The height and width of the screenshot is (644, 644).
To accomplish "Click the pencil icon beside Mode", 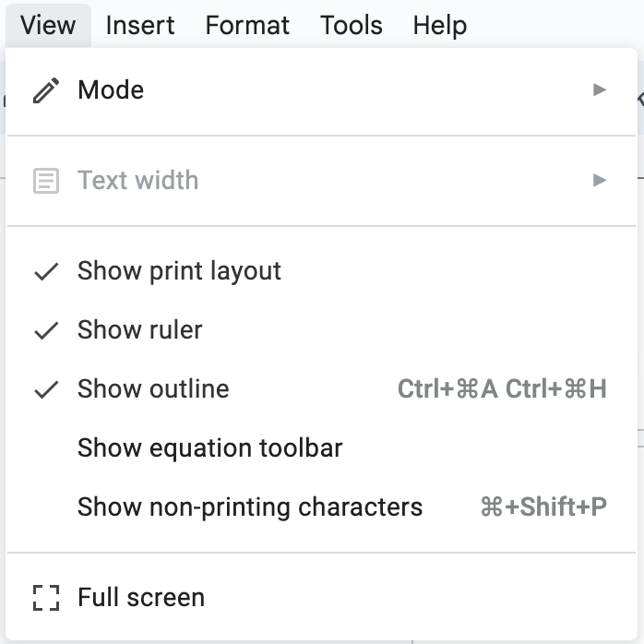I will [46, 89].
